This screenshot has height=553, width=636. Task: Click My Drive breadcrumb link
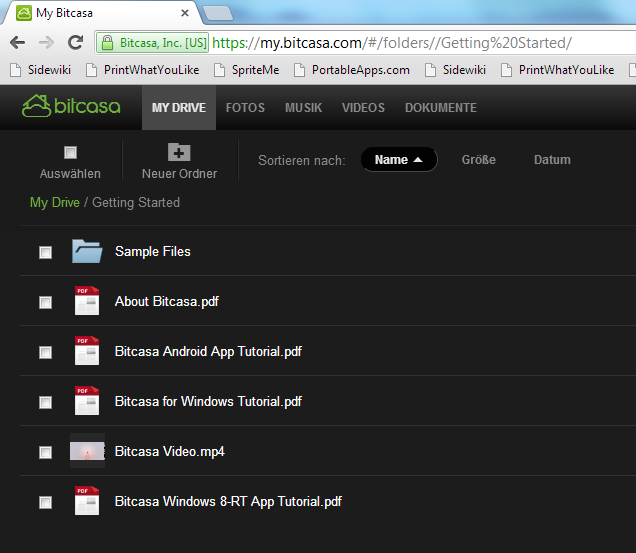pos(55,202)
